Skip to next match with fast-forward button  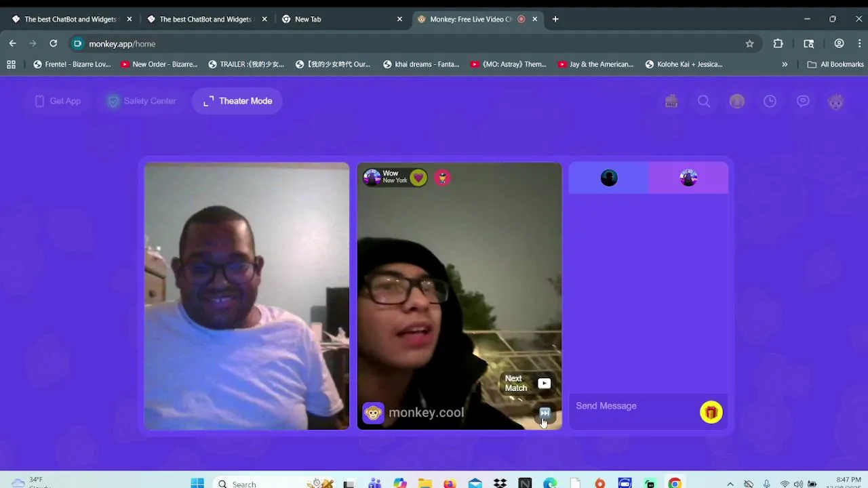pyautogui.click(x=545, y=413)
